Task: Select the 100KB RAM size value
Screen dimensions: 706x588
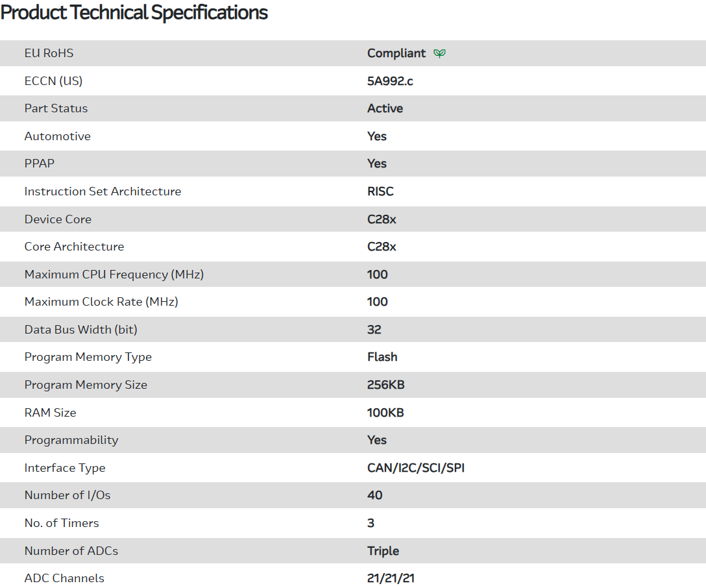Action: click(385, 413)
